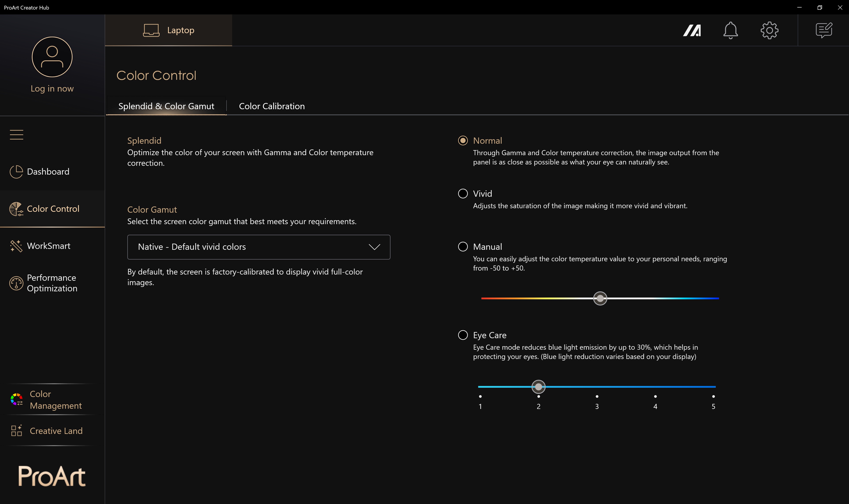Open Dashboard from the sidebar
Viewport: 849px width, 504px height.
pos(48,172)
